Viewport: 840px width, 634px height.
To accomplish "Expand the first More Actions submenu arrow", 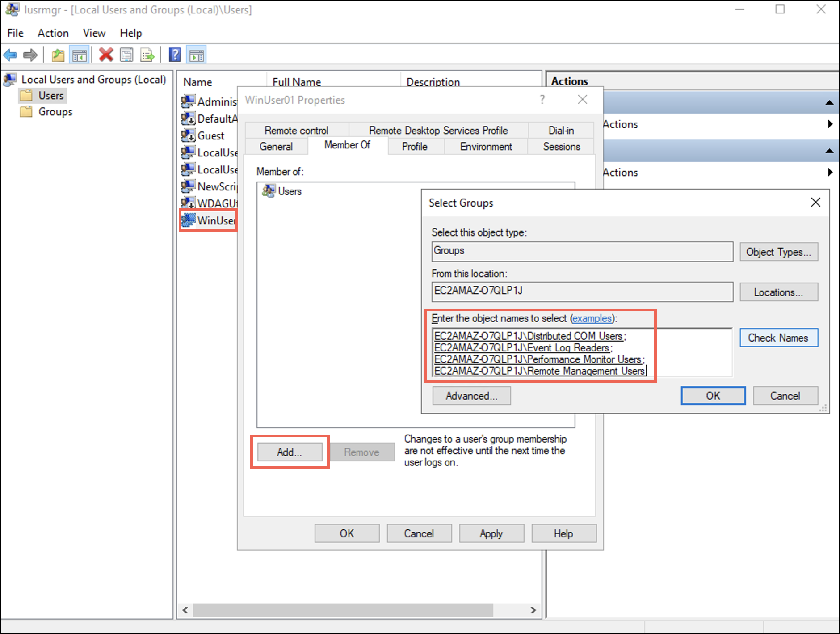I will (830, 124).
